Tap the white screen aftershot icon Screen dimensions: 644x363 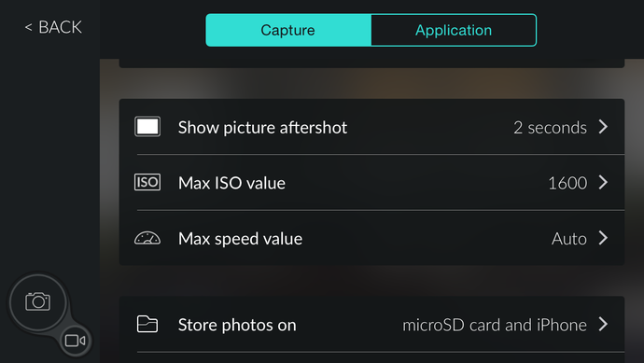(x=147, y=127)
